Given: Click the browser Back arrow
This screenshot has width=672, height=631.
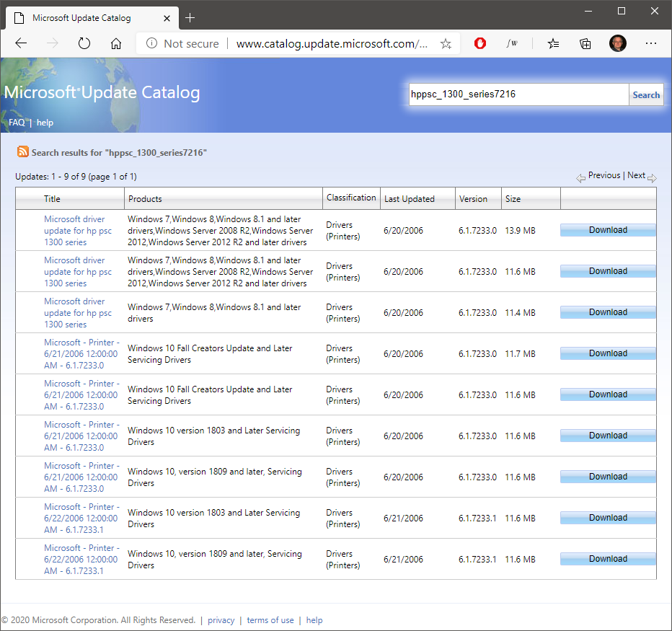Looking at the screenshot, I should click(x=21, y=43).
